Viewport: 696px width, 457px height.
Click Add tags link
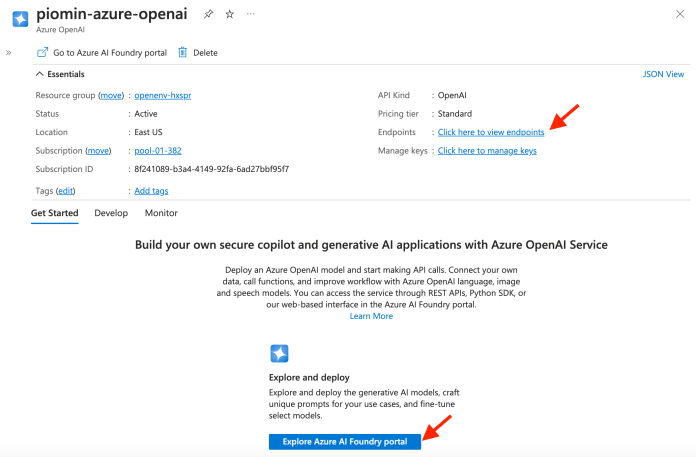pos(151,190)
